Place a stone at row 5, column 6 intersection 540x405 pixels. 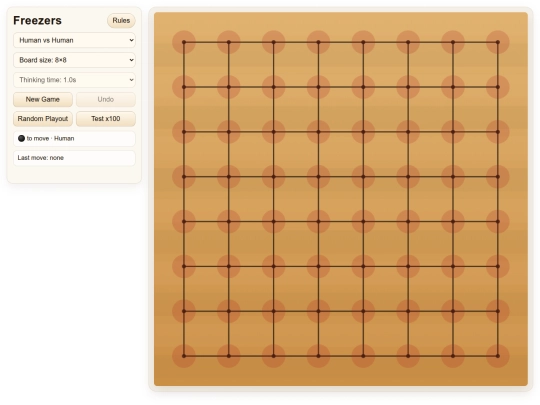coord(408,221)
